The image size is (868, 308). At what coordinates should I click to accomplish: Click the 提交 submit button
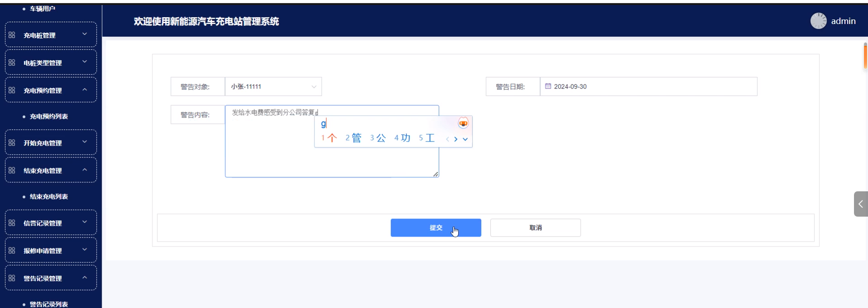pos(436,227)
